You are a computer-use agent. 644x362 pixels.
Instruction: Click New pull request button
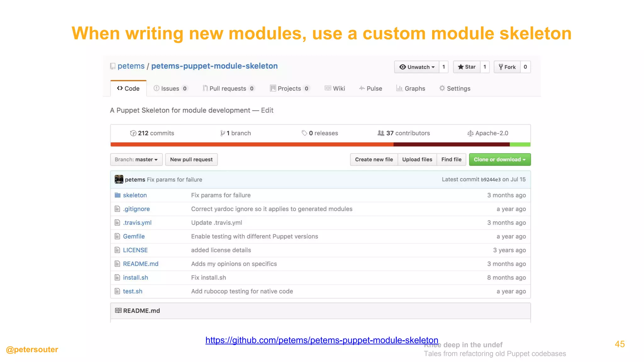192,160
